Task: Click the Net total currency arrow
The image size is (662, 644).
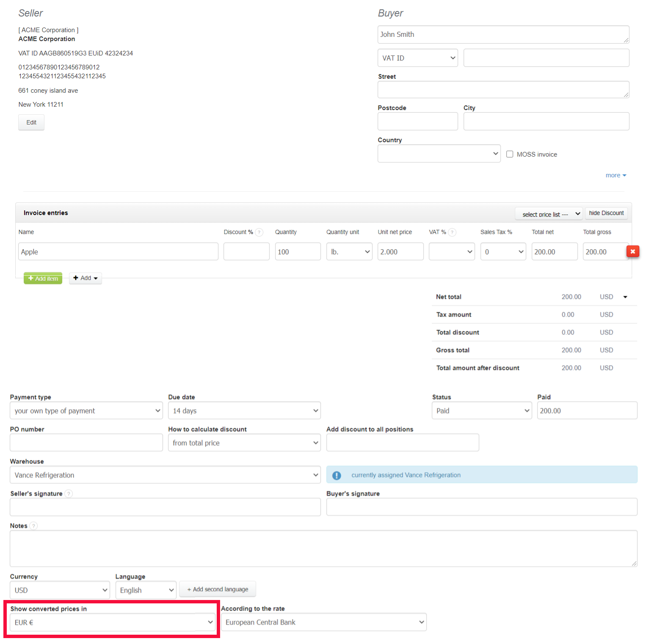Action: (x=625, y=297)
